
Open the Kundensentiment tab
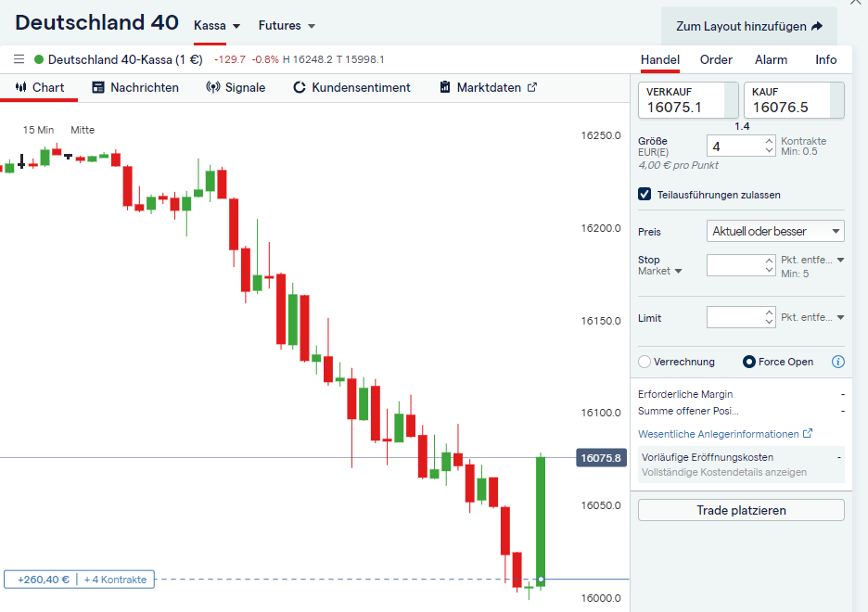point(351,87)
